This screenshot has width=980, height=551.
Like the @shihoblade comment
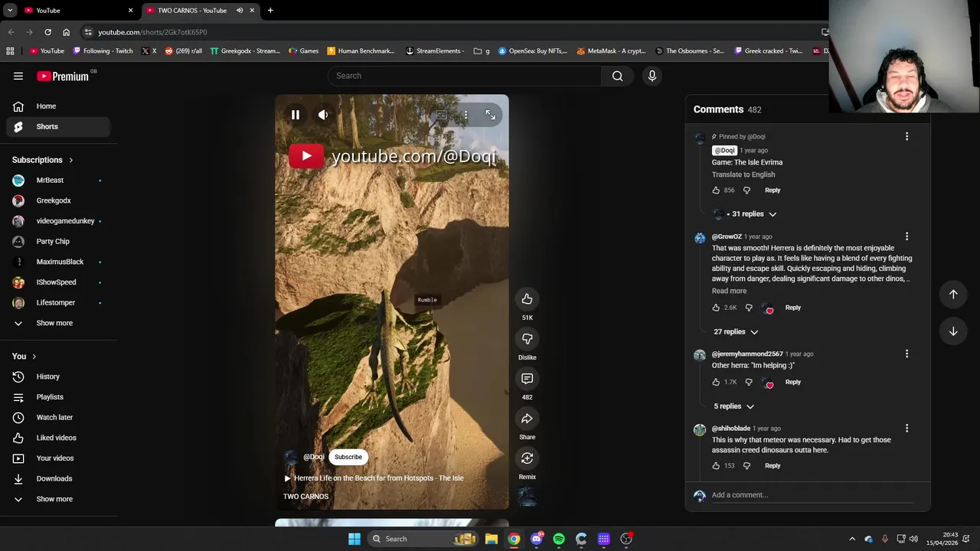coord(716,466)
